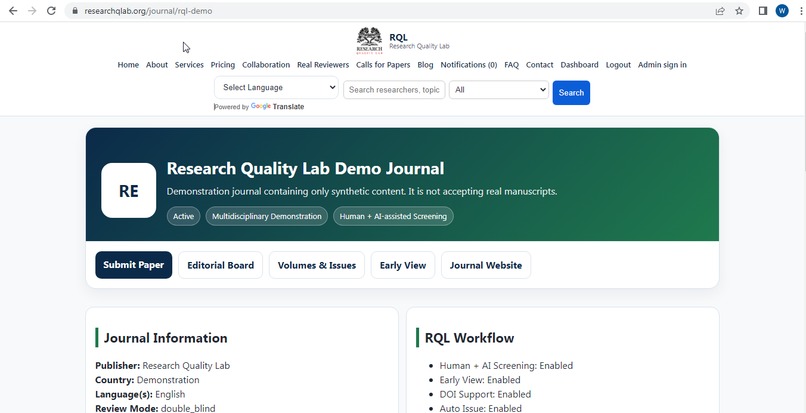Reload the page with refresh icon

pyautogui.click(x=51, y=11)
